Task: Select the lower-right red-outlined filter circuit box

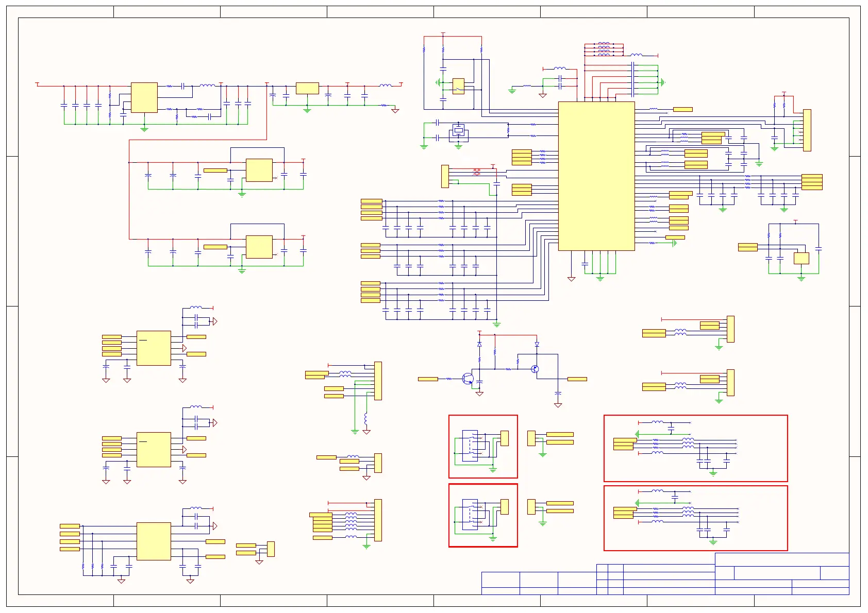Action: click(x=696, y=518)
